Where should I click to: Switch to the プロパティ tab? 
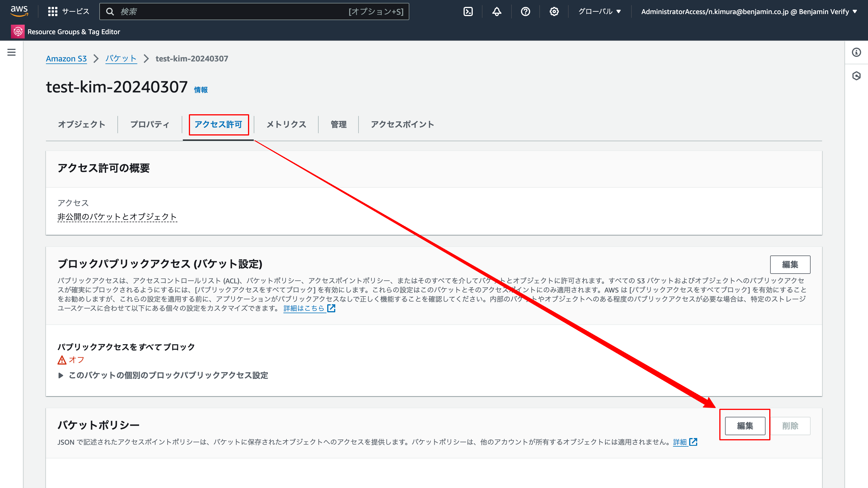coord(150,124)
